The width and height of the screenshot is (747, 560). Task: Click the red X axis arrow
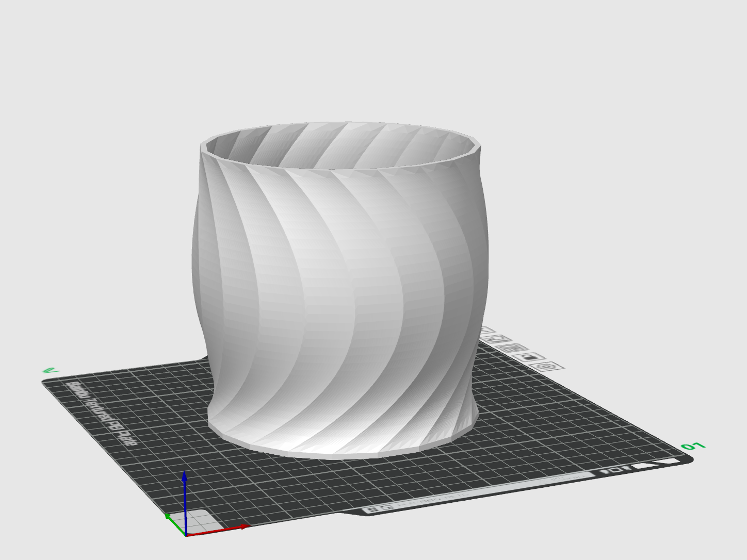pyautogui.click(x=219, y=531)
